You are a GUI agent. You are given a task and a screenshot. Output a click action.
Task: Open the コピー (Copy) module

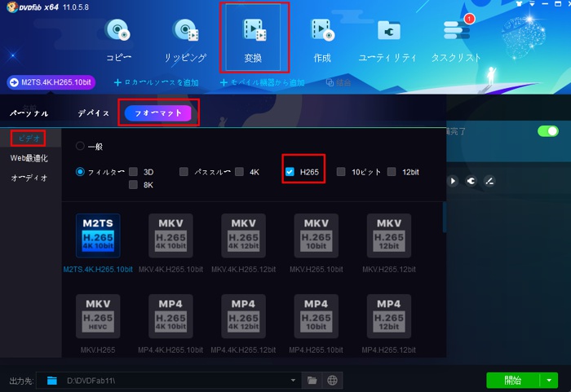118,40
